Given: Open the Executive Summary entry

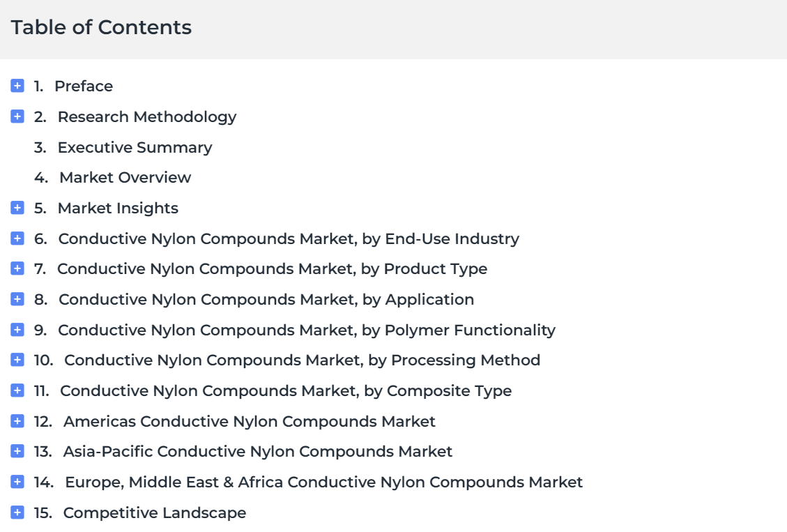Looking at the screenshot, I should click(x=135, y=147).
